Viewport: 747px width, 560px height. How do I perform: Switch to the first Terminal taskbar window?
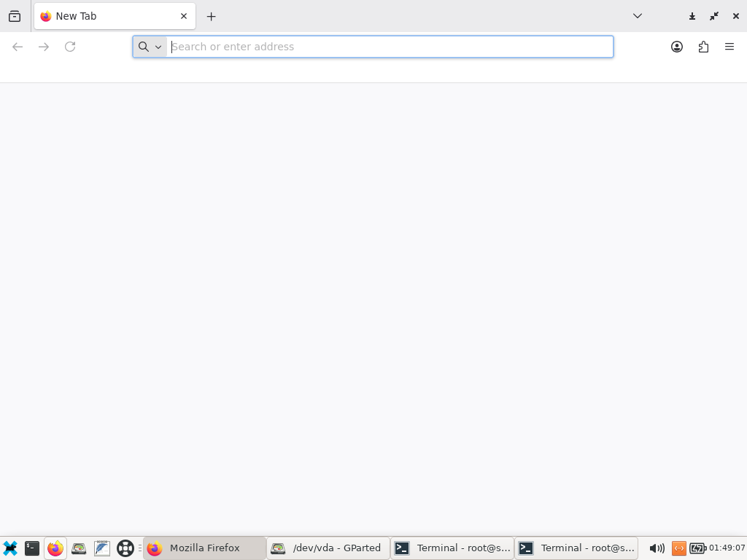pos(452,548)
